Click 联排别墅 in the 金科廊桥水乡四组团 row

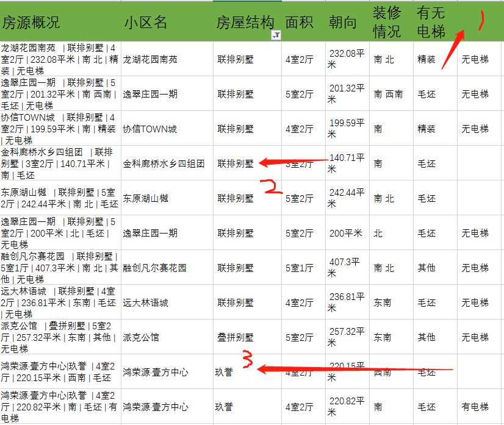pos(247,163)
